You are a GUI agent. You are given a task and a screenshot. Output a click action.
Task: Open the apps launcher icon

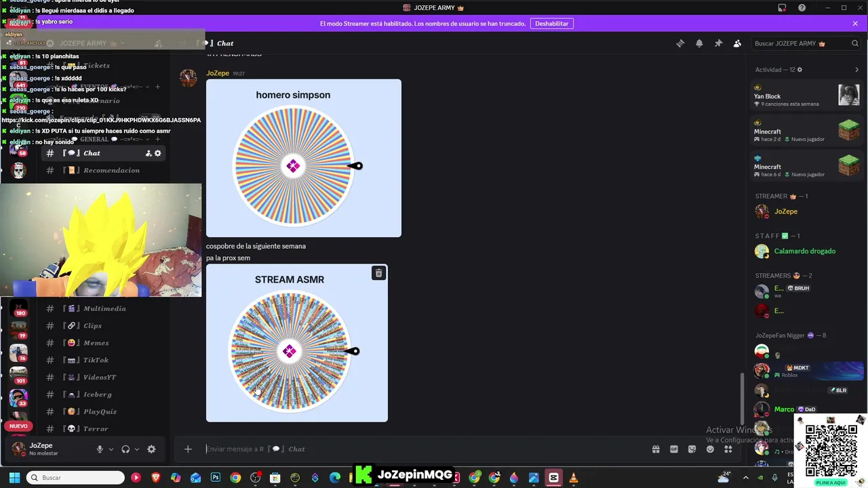point(728,449)
